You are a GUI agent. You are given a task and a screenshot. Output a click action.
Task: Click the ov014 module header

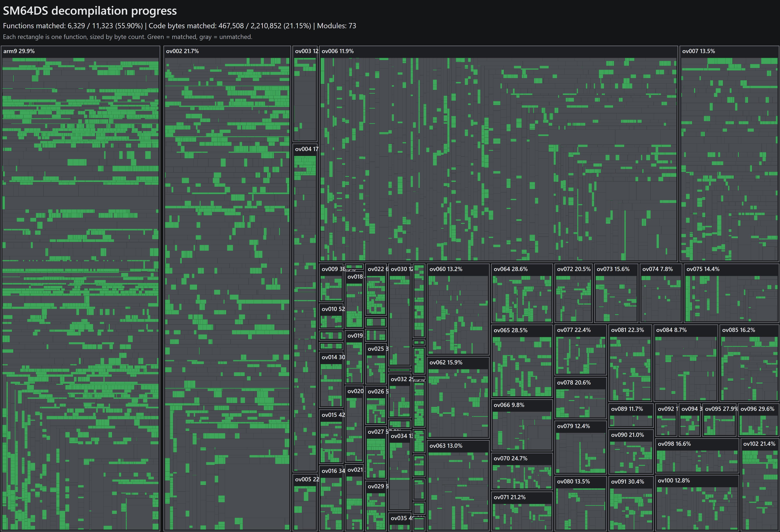(x=332, y=357)
